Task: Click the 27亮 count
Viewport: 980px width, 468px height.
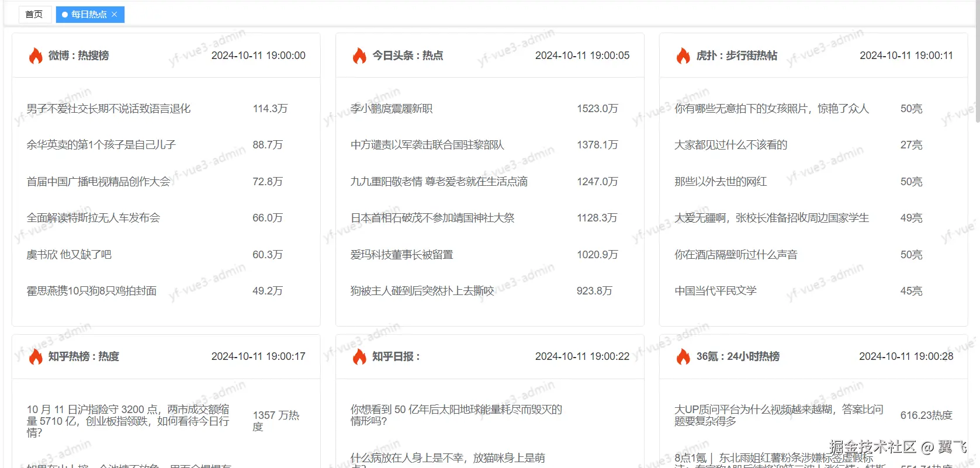Action: point(911,145)
